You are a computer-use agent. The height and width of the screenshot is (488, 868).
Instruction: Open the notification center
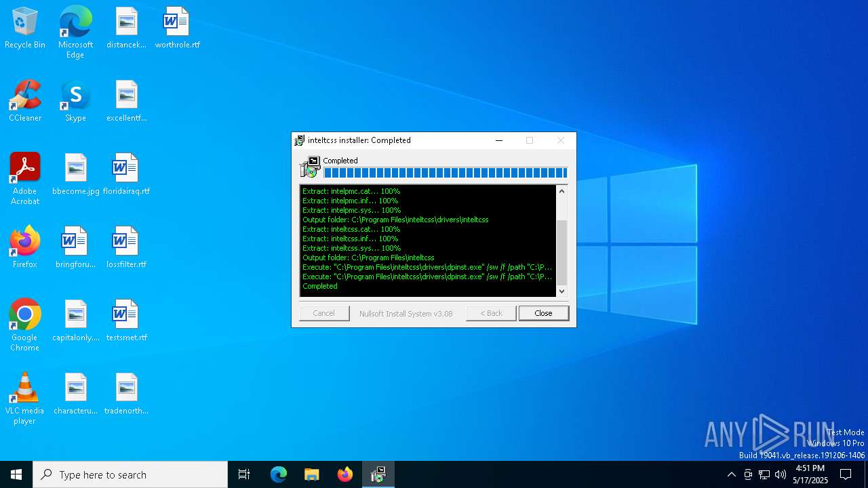tap(846, 474)
